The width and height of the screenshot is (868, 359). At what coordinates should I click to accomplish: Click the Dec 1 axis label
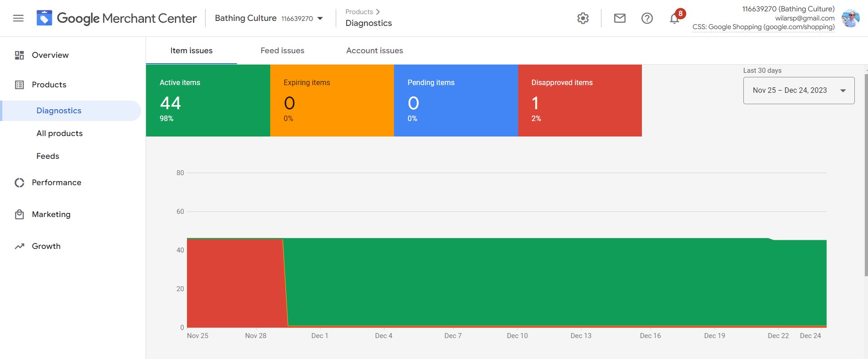pyautogui.click(x=319, y=336)
